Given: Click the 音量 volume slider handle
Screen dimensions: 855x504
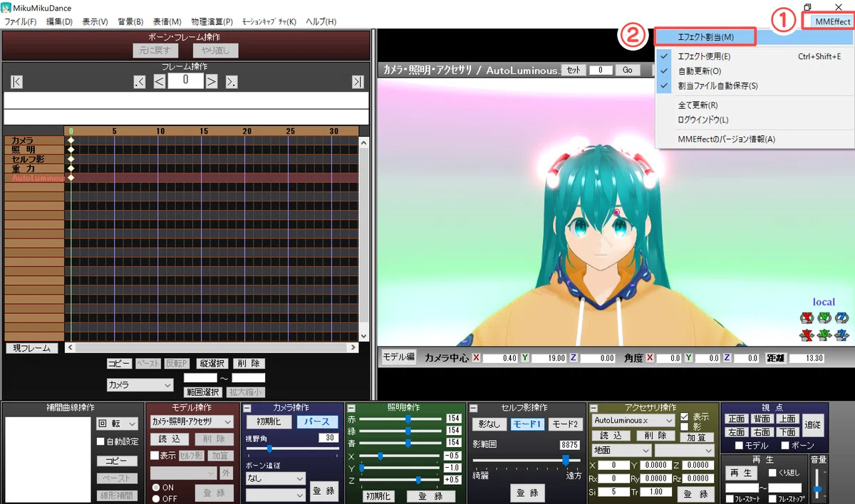Looking at the screenshot, I should point(819,489).
